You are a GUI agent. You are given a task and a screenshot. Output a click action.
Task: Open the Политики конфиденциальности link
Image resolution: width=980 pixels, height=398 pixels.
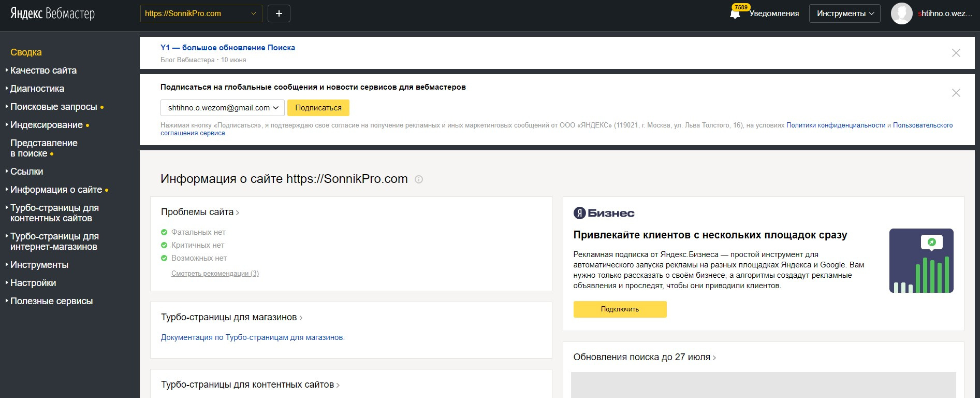[836, 125]
